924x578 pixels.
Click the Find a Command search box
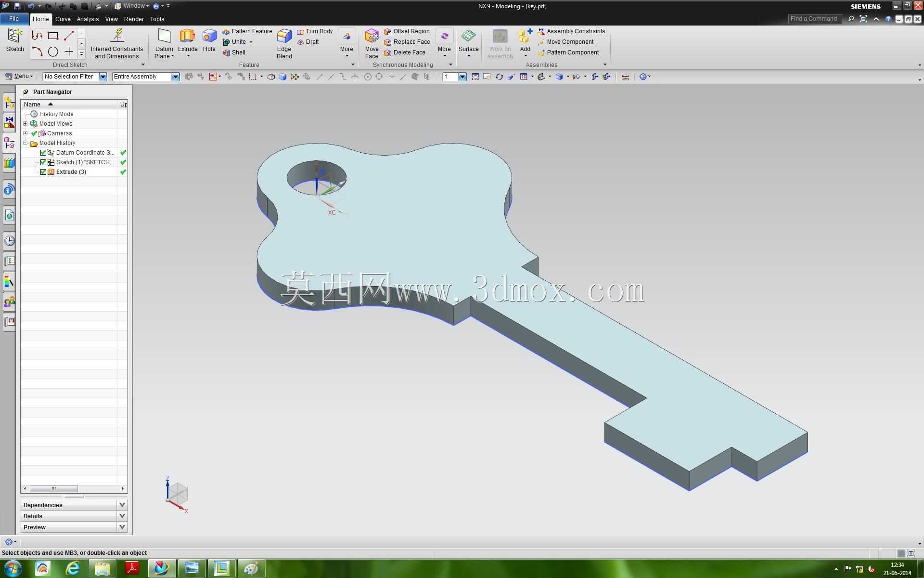pyautogui.click(x=814, y=19)
